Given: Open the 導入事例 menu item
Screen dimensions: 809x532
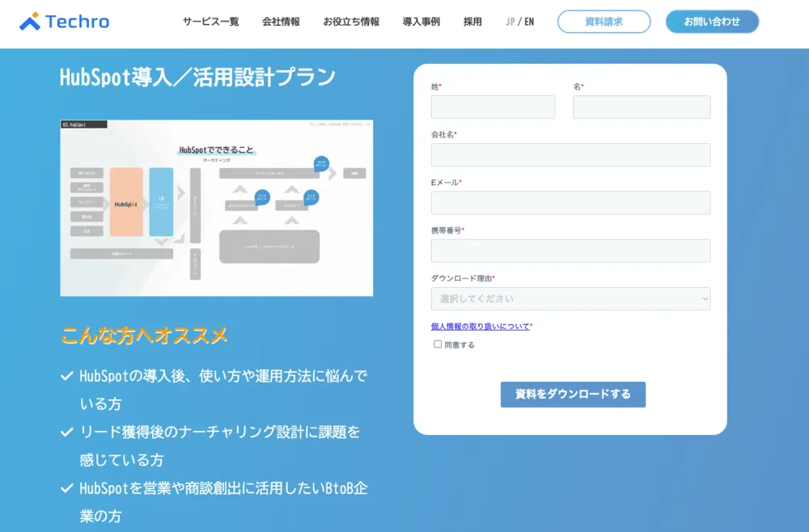Looking at the screenshot, I should click(x=421, y=22).
